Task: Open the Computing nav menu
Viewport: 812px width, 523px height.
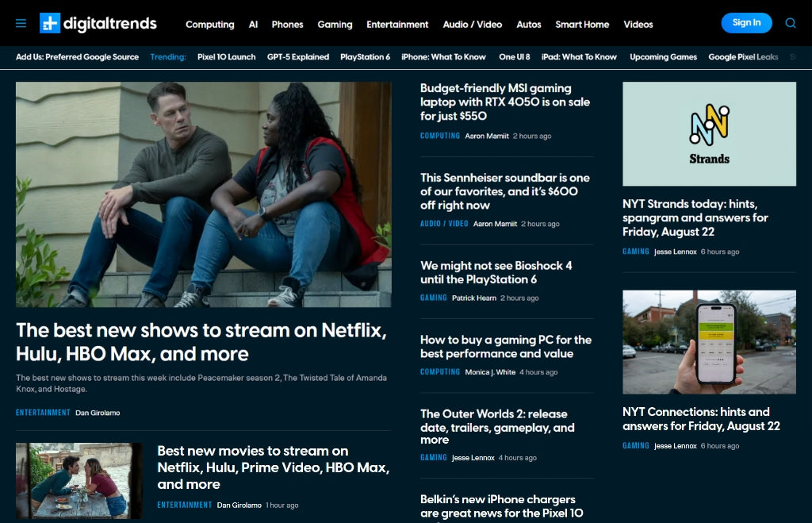Action: tap(209, 25)
